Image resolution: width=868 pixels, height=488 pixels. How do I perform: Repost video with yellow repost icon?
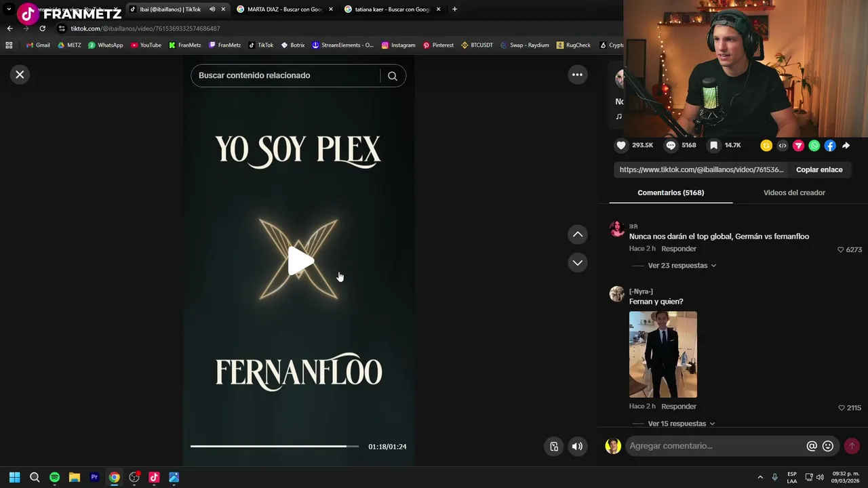766,145
